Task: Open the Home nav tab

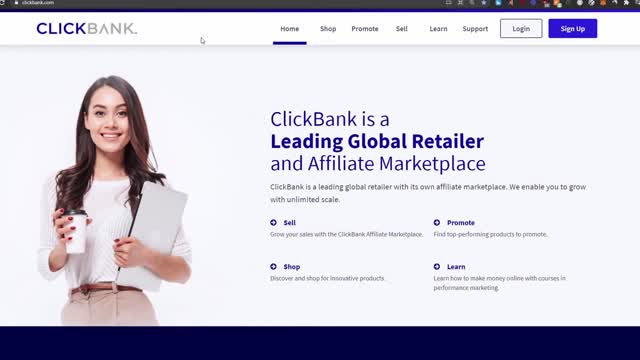Action: click(x=289, y=29)
